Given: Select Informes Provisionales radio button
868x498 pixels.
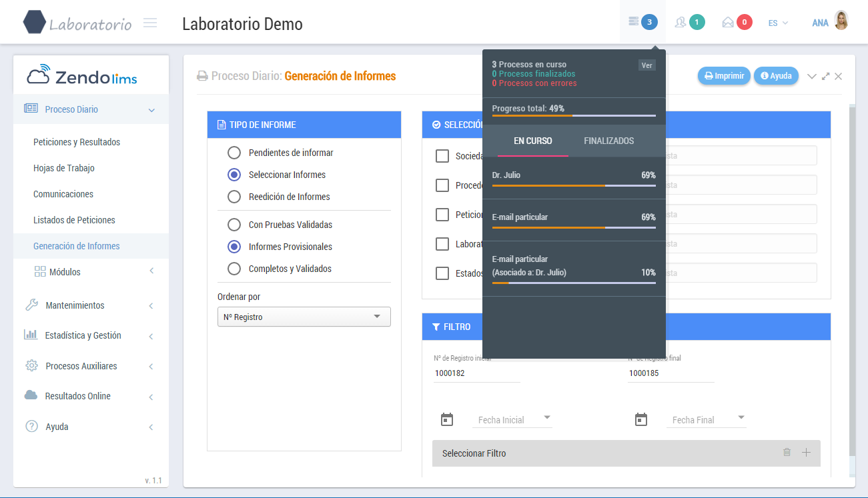Looking at the screenshot, I should 234,247.
